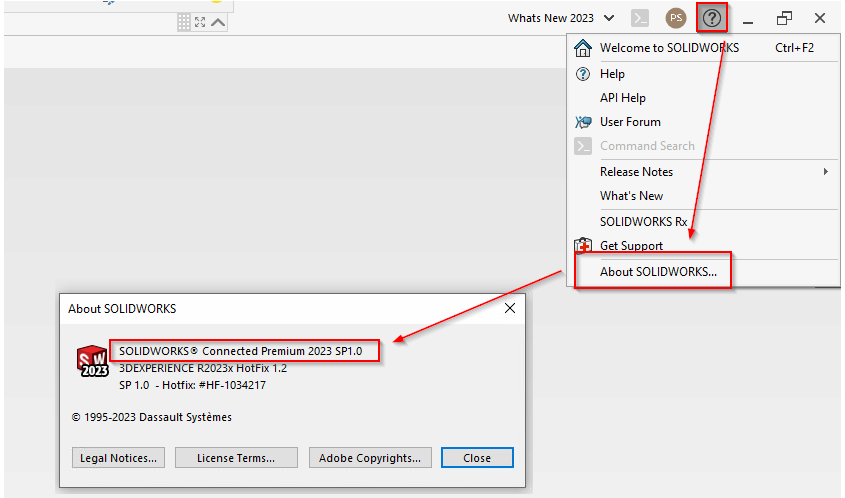Click the Hotfix #HF-1034217 line
The image size is (845, 498).
pos(192,385)
